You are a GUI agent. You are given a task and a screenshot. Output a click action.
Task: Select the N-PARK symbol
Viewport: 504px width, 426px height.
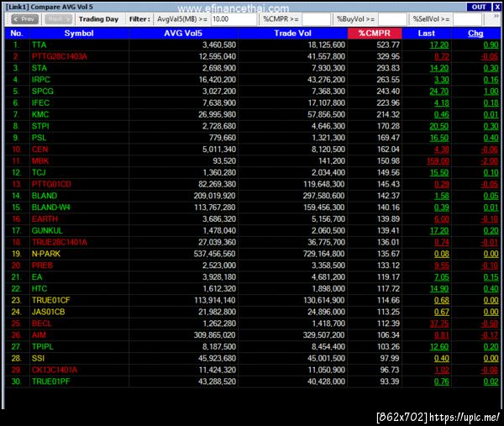click(x=46, y=254)
